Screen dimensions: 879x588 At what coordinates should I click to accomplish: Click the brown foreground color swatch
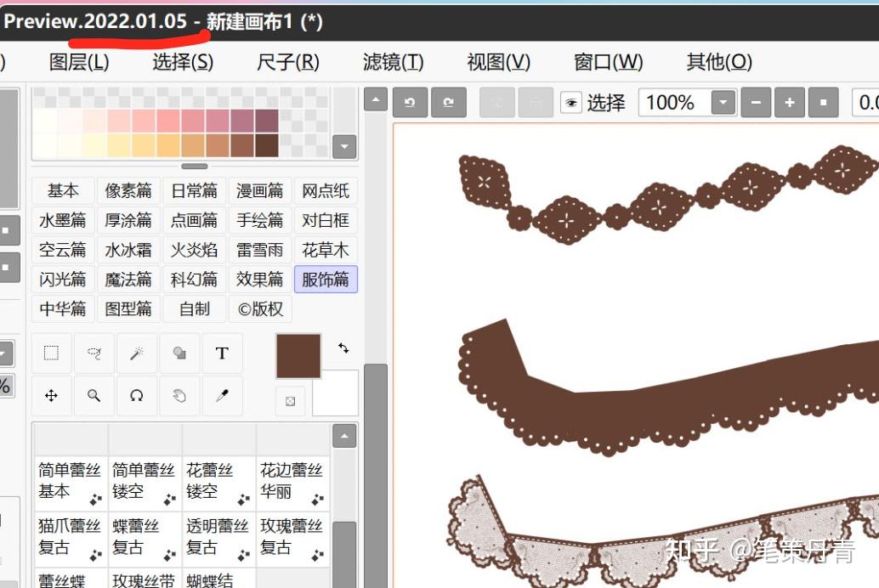coord(298,356)
